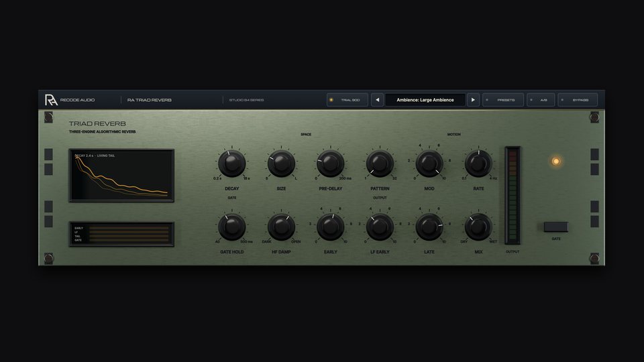Toggle the Gate switch
644x362 pixels.
point(555,227)
